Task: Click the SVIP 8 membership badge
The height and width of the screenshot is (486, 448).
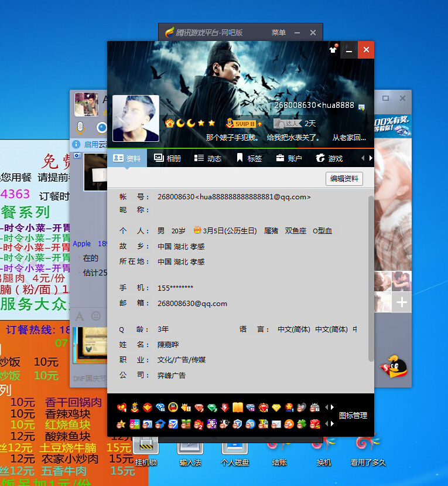Action: [244, 123]
